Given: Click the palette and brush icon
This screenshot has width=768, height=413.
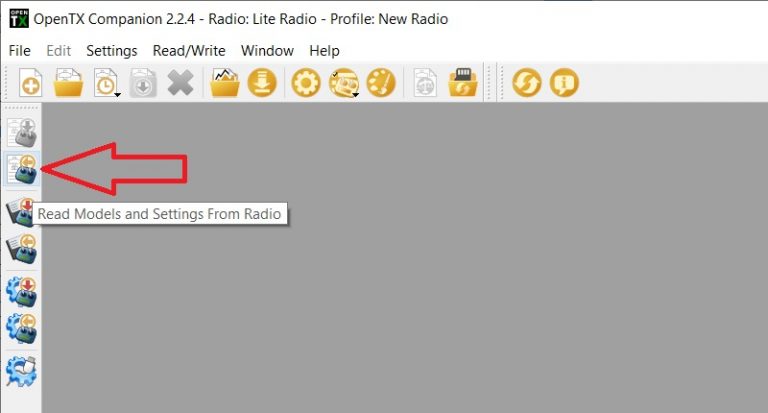Looking at the screenshot, I should tap(381, 83).
